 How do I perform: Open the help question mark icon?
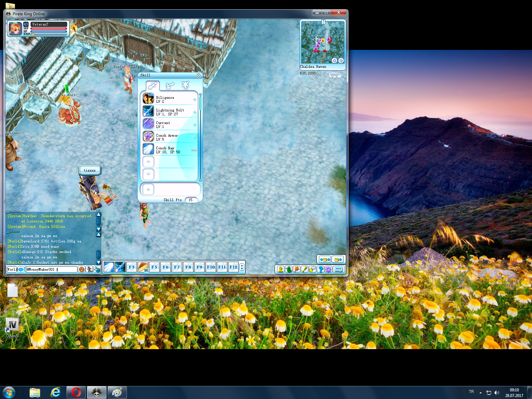pos(321,269)
